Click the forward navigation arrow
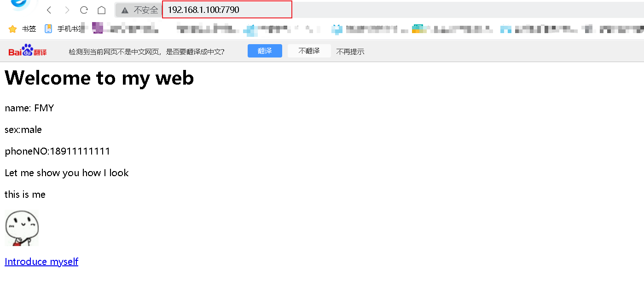The height and width of the screenshot is (287, 644). coord(67,10)
